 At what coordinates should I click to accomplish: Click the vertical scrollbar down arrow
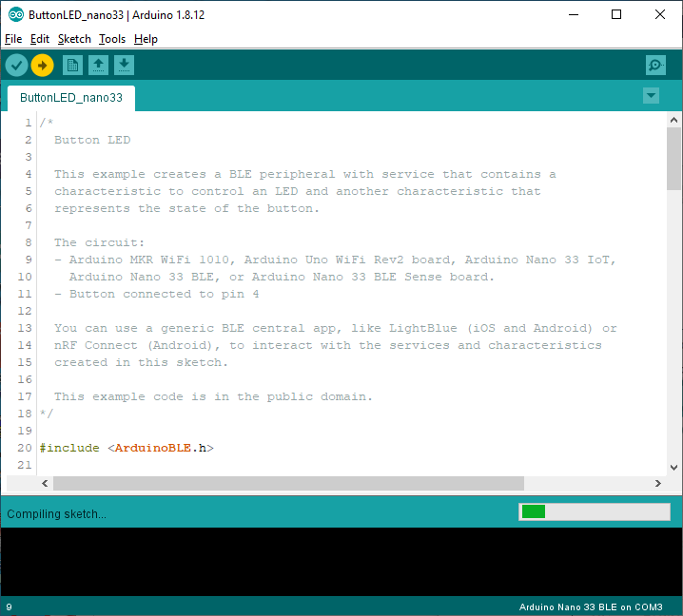[673, 468]
